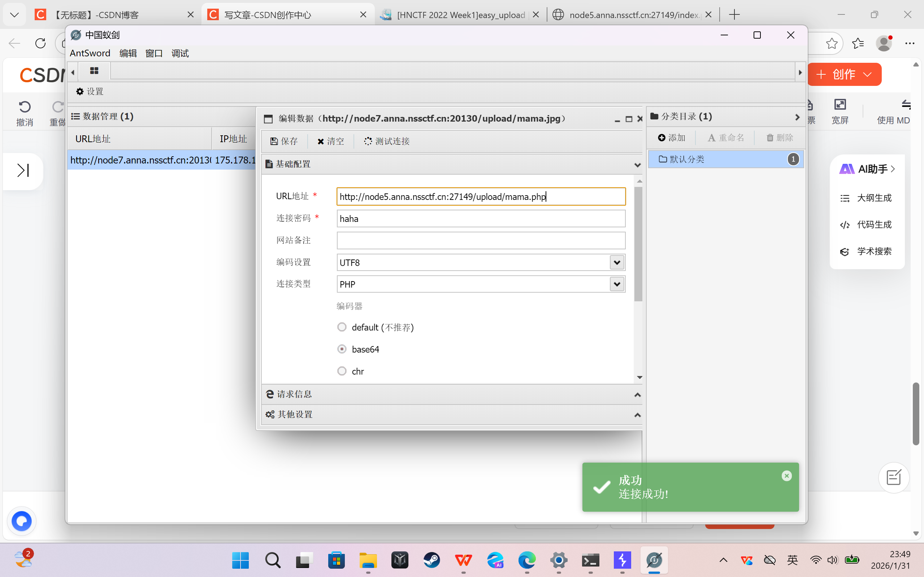
Task: Dismiss the green success notification
Action: coord(786,476)
